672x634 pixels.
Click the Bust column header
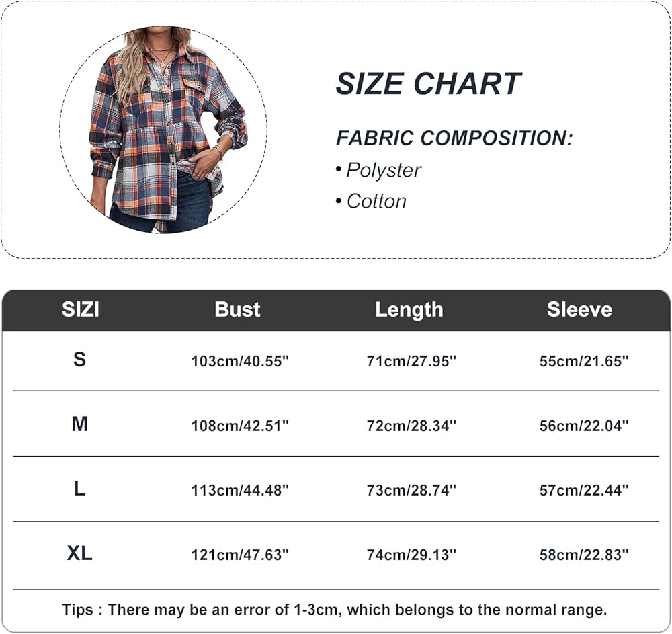237,309
